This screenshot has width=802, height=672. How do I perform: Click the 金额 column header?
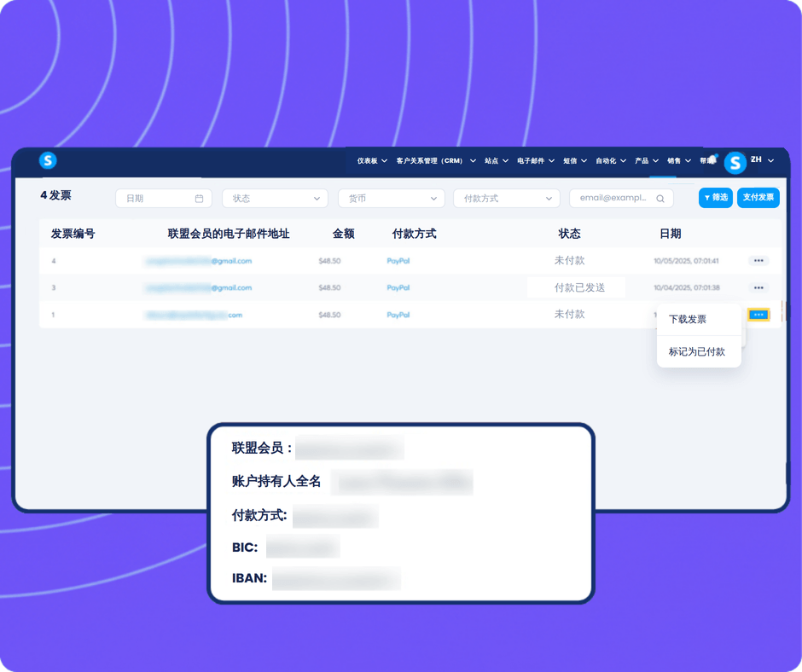[x=344, y=234]
